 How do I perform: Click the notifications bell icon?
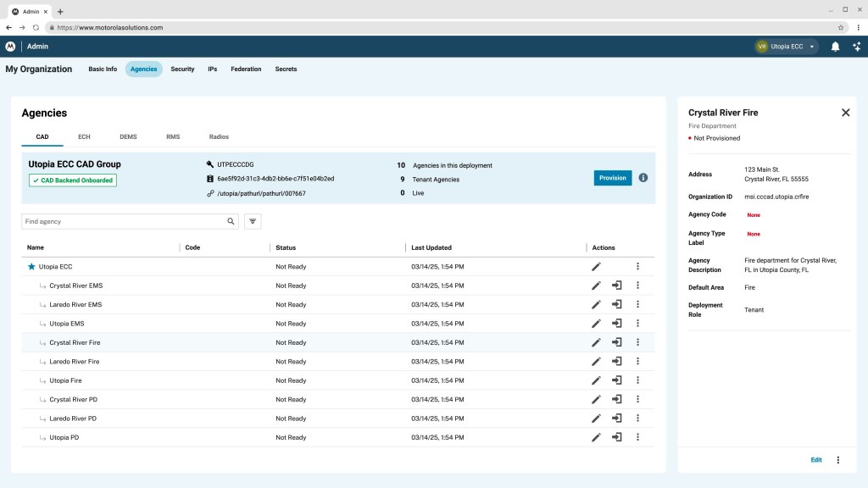click(x=835, y=47)
